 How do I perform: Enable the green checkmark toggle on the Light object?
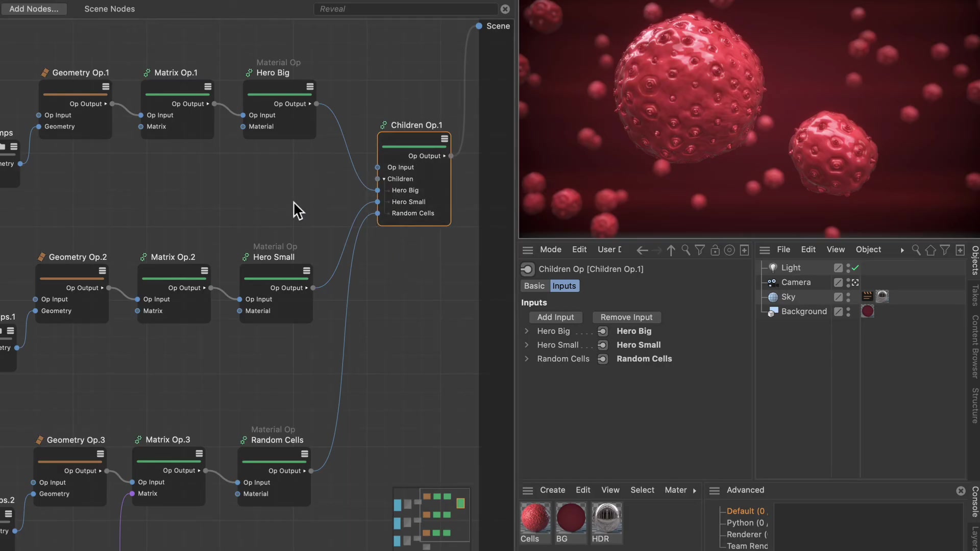tap(854, 267)
